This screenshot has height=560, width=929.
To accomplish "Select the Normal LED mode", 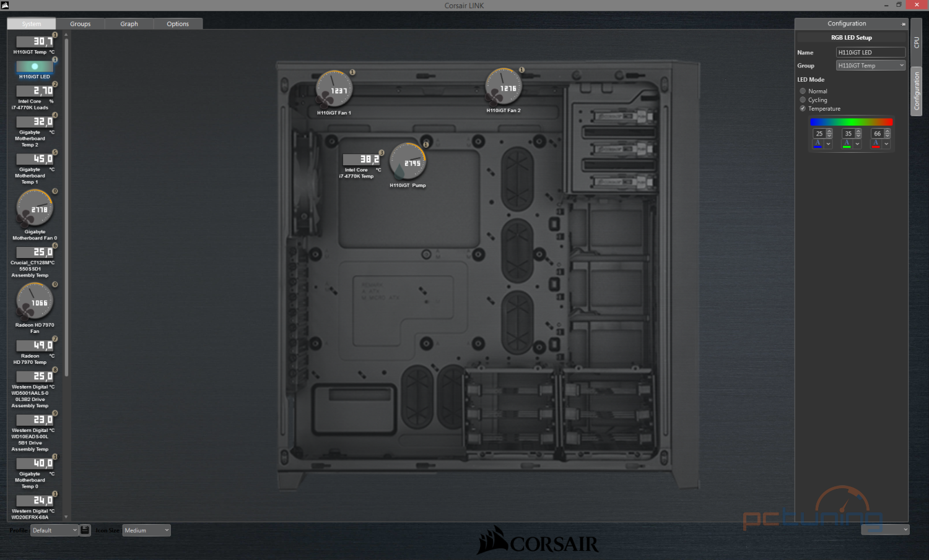I will click(803, 91).
